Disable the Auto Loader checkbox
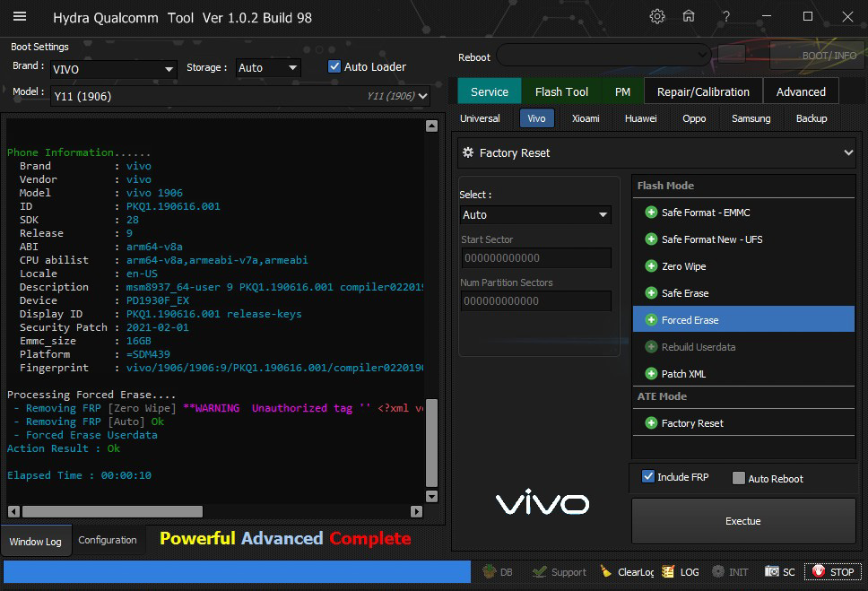The height and width of the screenshot is (591, 868). pos(334,66)
